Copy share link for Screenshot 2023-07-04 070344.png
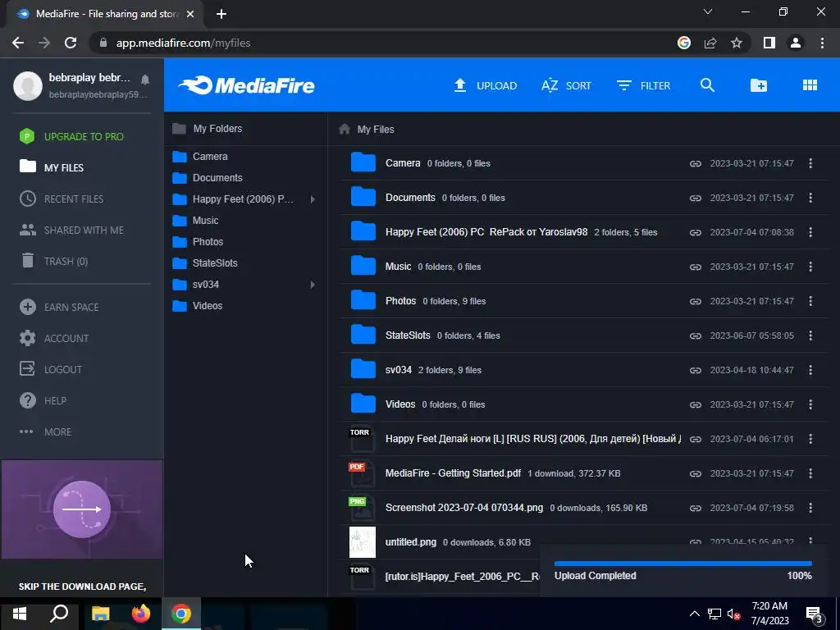The height and width of the screenshot is (630, 840). point(696,508)
